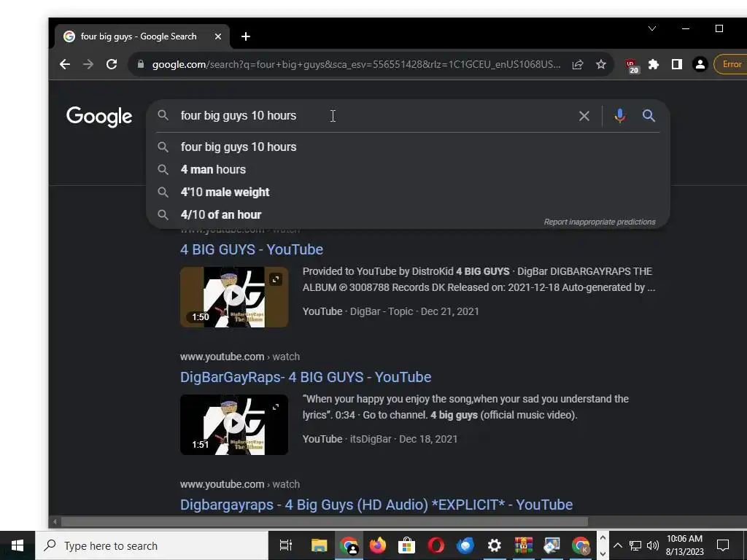Click in the Google search text box
The height and width of the screenshot is (560, 747).
371,116
